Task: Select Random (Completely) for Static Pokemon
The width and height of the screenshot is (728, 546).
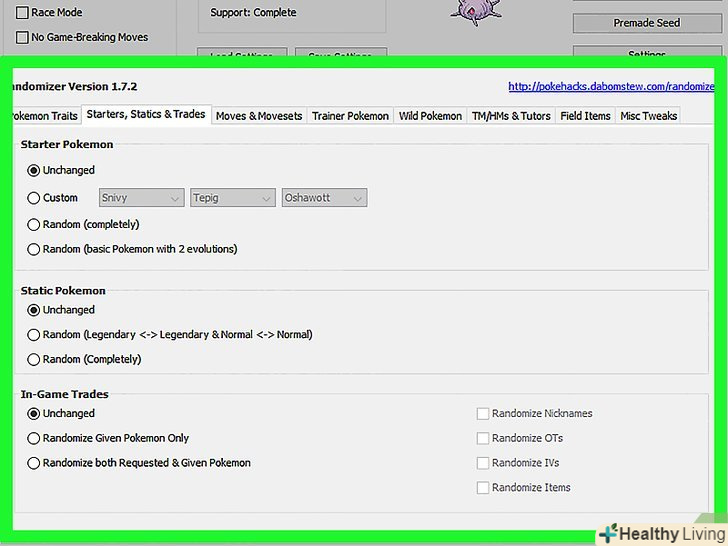Action: tap(33, 359)
